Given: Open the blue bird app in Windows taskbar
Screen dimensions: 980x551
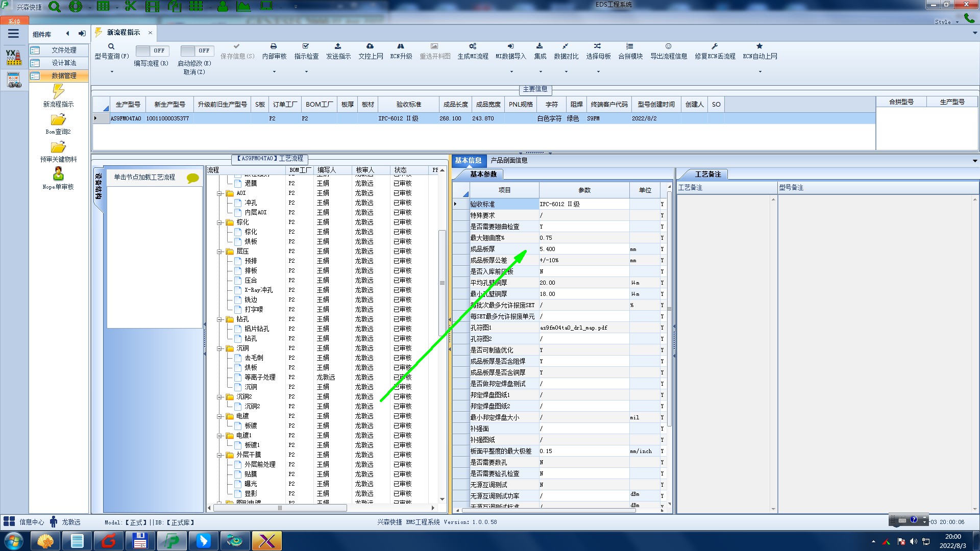Looking at the screenshot, I should click(203, 541).
